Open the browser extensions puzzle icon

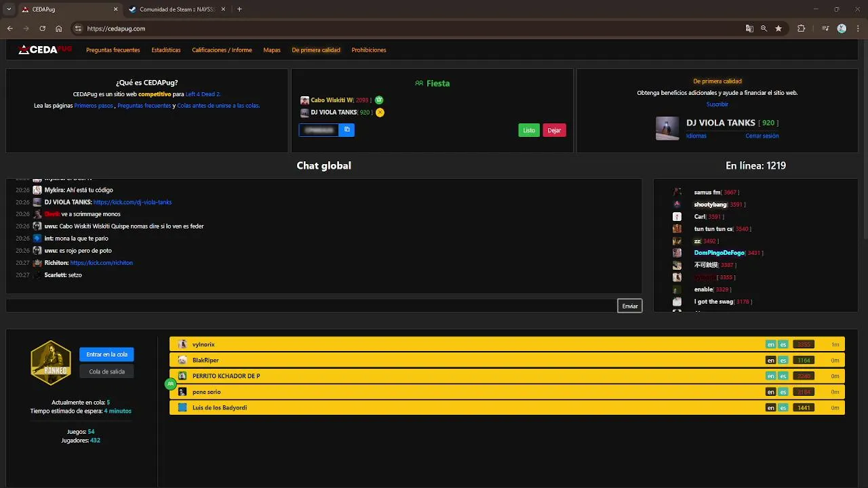[802, 28]
